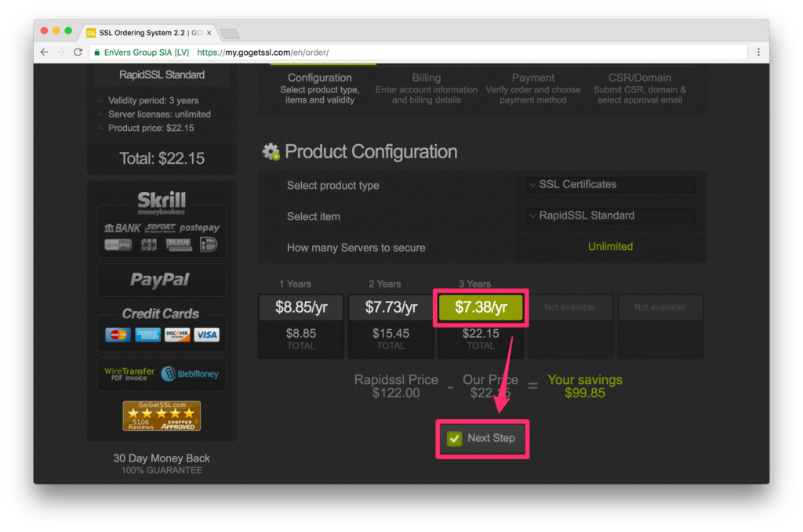Click the $15.45 TOTAL amount
Viewport: 803px width, 532px height.
pyautogui.click(x=391, y=338)
